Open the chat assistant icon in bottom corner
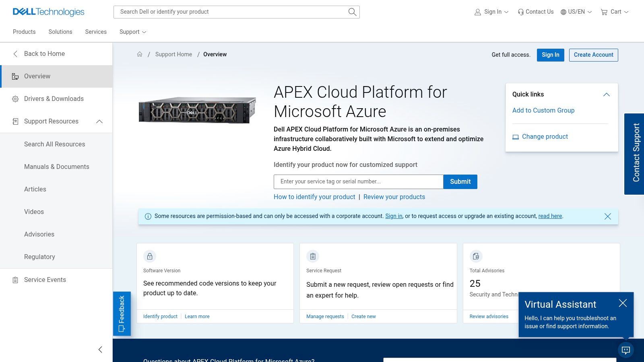The image size is (644, 362). (x=625, y=350)
